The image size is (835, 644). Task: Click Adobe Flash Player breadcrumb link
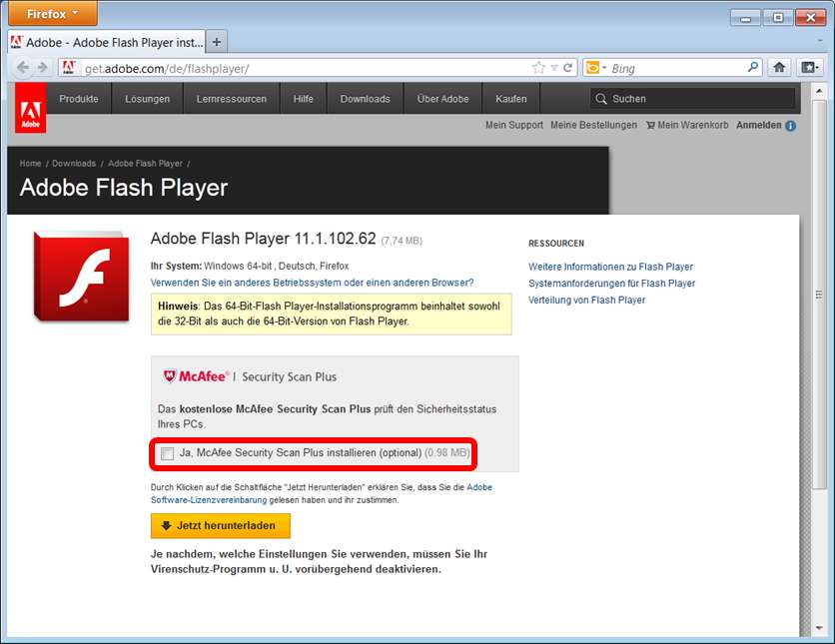click(145, 164)
